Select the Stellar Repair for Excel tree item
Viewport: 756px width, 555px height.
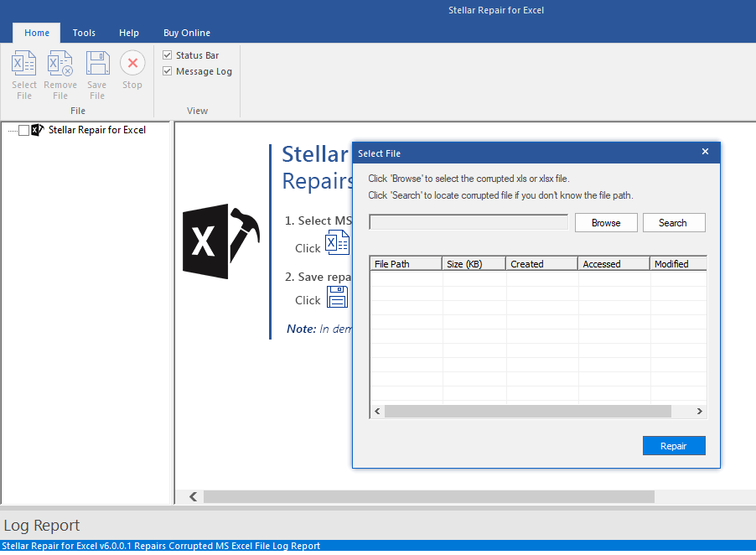97,130
